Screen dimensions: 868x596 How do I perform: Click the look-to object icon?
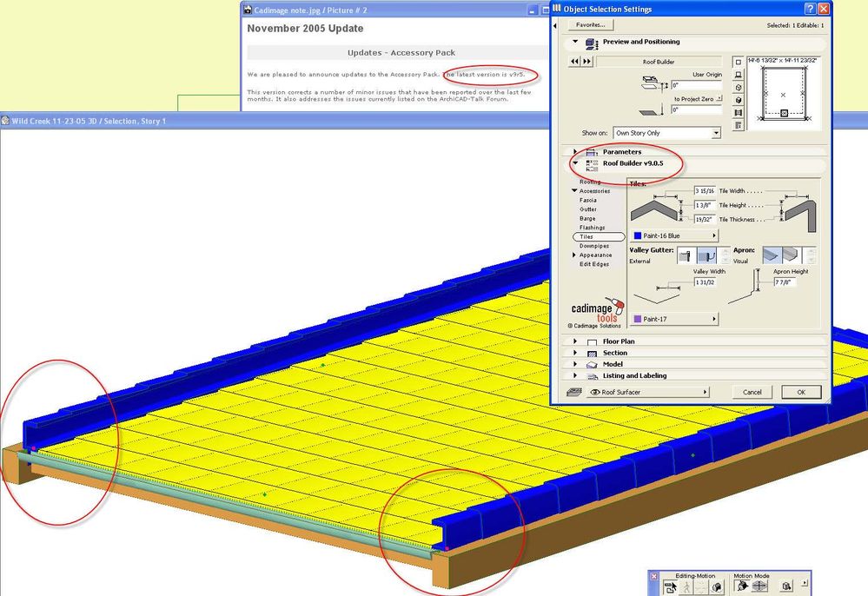[x=786, y=586]
